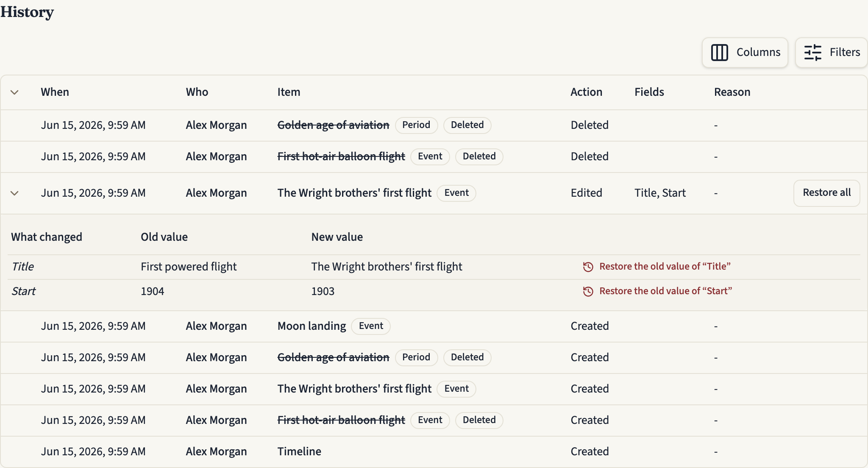Open the Columns chooser button
868x468 pixels.
click(745, 53)
